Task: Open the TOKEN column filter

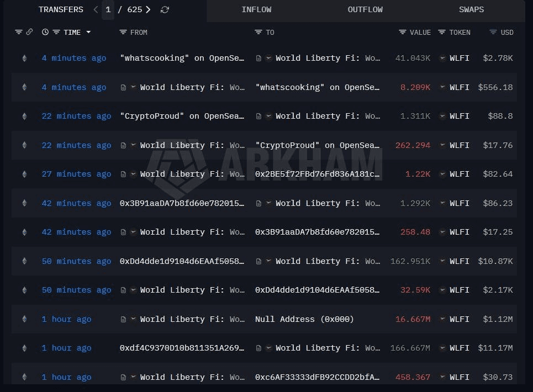Action: [x=442, y=32]
